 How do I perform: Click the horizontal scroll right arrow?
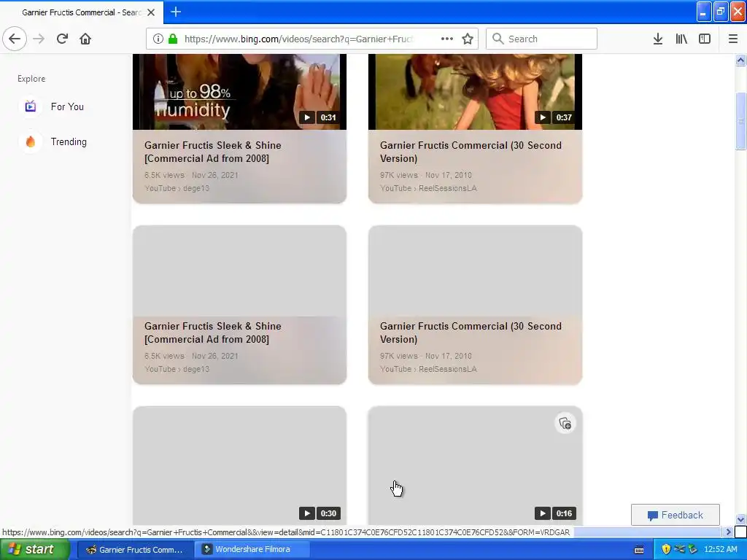pyautogui.click(x=728, y=532)
